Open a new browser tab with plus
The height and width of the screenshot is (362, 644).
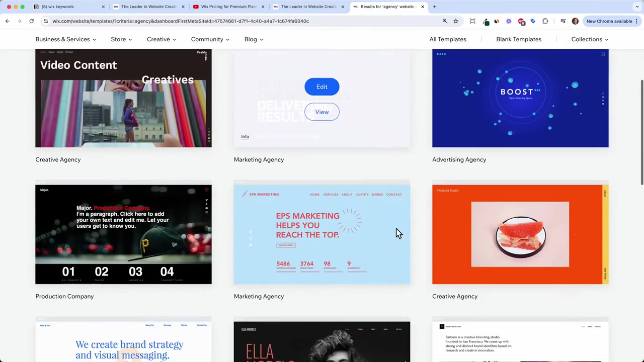tap(435, 7)
